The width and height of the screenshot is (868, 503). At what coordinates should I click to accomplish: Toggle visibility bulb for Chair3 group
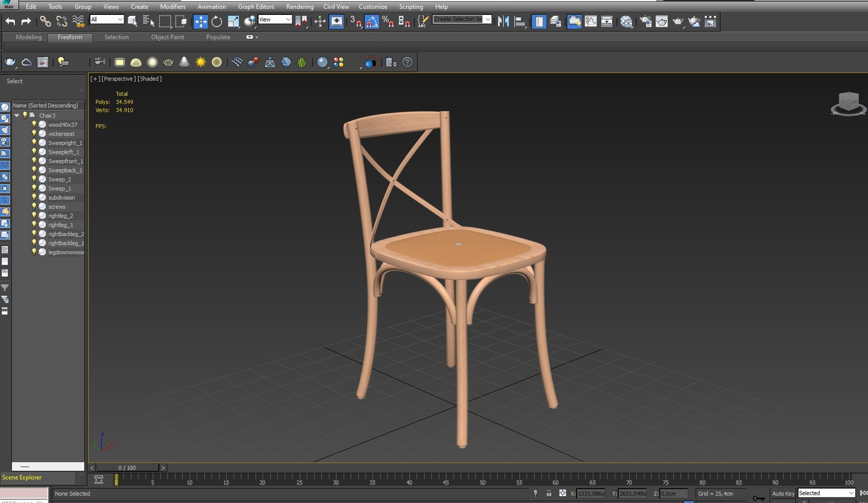[25, 115]
